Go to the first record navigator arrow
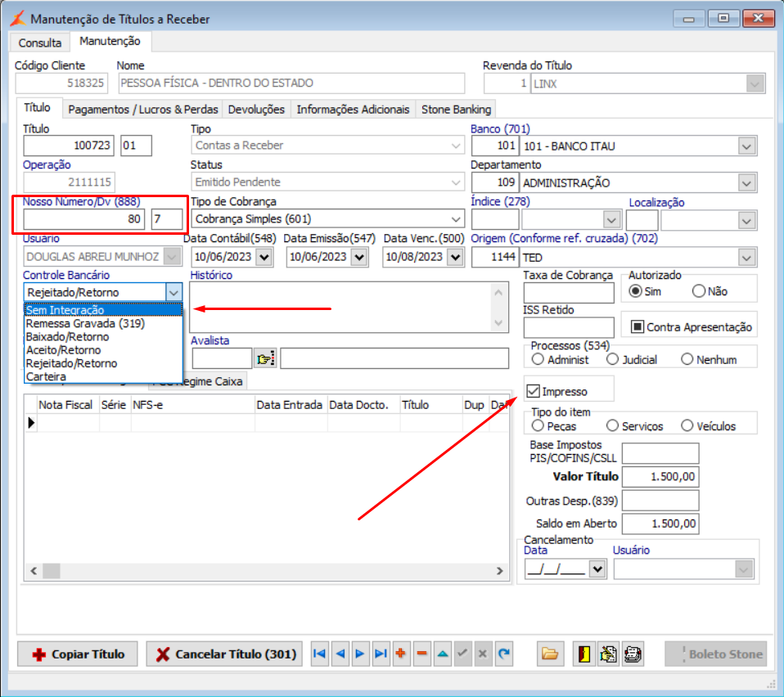 [319, 654]
